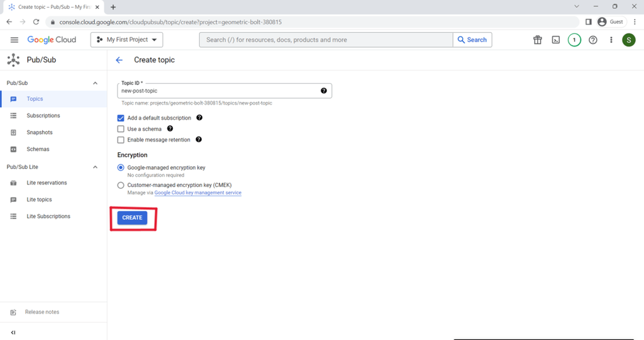This screenshot has height=340, width=644.
Task: Open the console settings three-dot menu
Action: pos(611,40)
